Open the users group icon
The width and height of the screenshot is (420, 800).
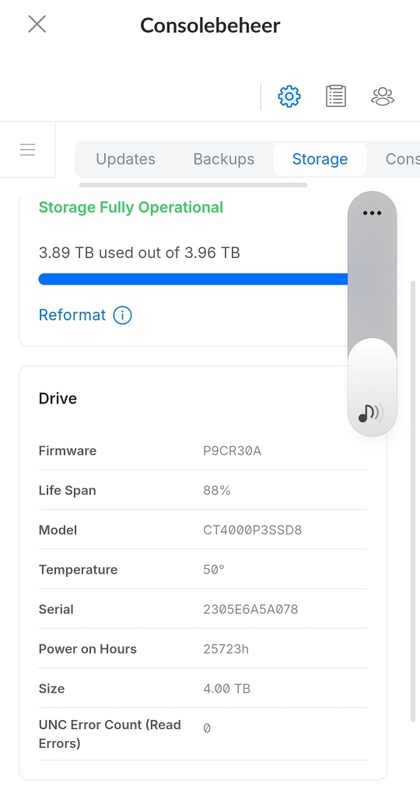(x=382, y=96)
